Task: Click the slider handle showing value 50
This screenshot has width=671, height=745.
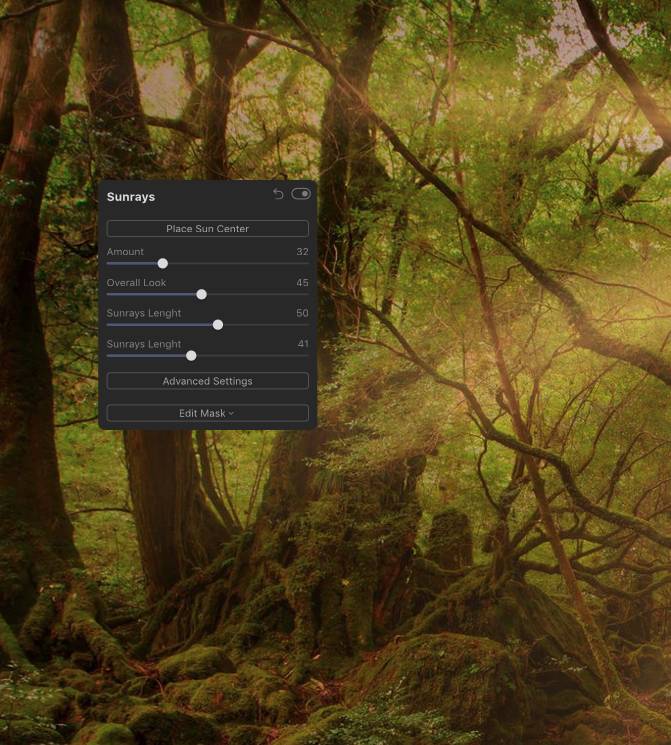Action: 218,325
